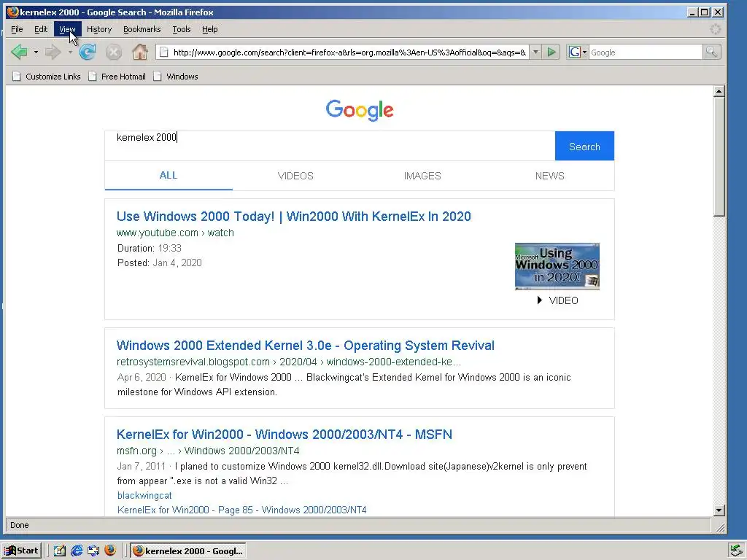
Task: Click the VIDEO play label under thumbnail
Action: click(557, 300)
